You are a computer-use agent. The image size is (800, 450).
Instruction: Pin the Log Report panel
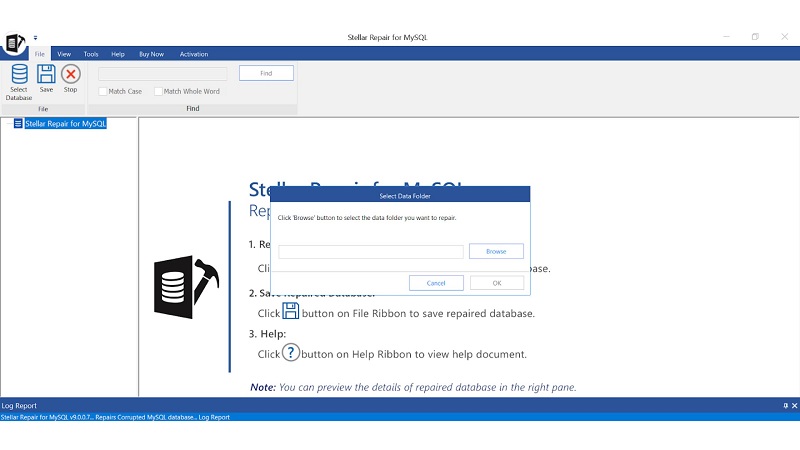click(785, 406)
